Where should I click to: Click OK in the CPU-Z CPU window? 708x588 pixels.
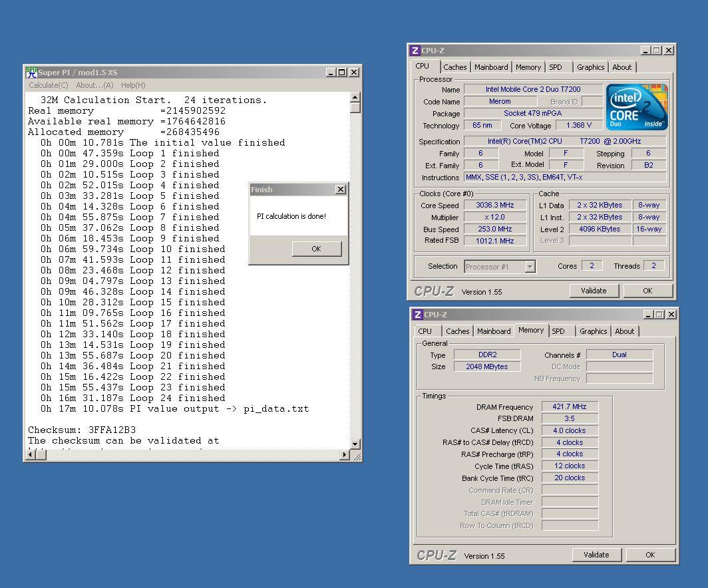pos(647,291)
